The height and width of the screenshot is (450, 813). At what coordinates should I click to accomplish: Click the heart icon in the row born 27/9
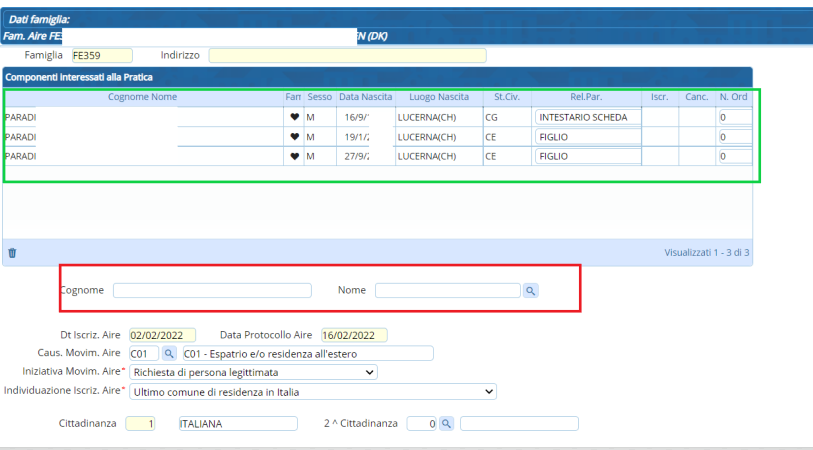(294, 157)
